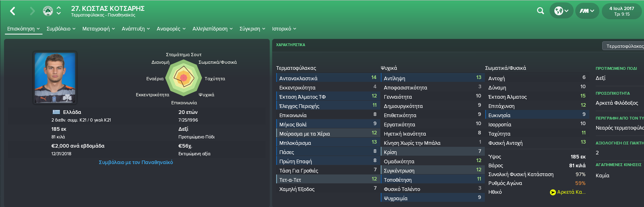Click the forward navigation arrow icon
This screenshot has height=207, width=644.
click(x=32, y=11)
